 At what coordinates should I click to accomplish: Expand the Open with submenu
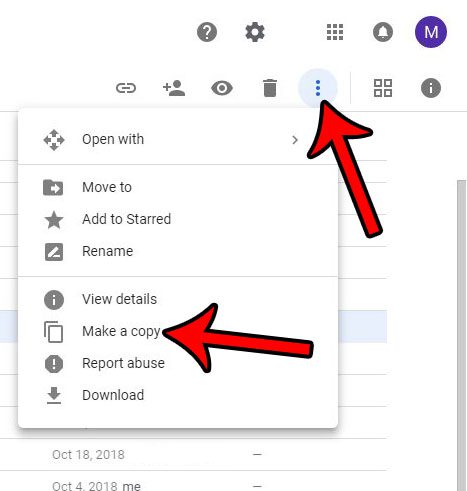tap(178, 140)
